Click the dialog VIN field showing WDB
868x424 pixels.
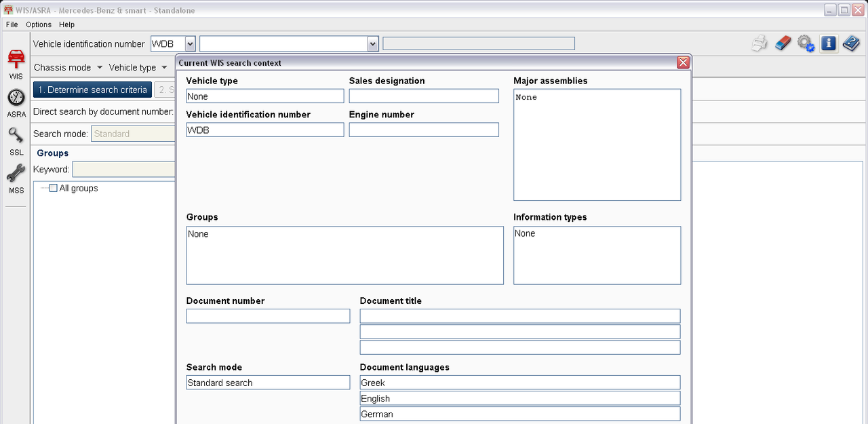point(265,130)
